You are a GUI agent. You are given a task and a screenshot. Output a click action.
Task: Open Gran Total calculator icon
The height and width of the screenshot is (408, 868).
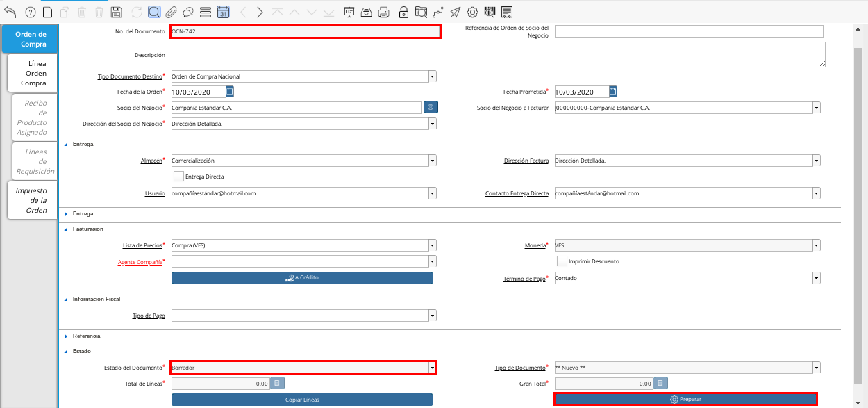pyautogui.click(x=660, y=383)
